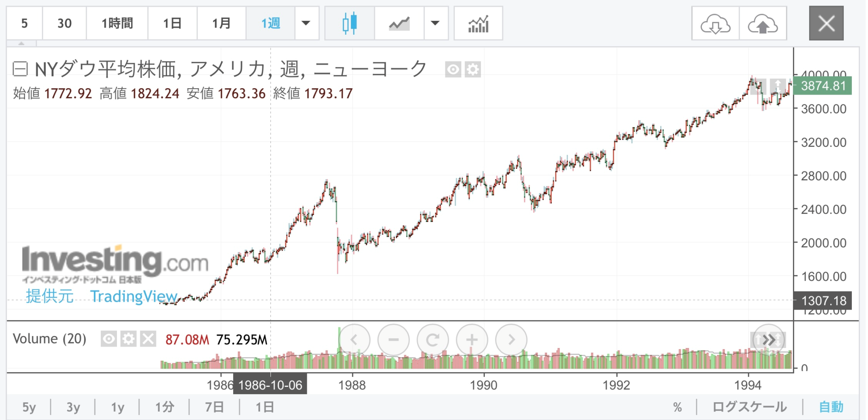Zoom in chart with plus button
Screen dimensions: 868x420
pyautogui.click(x=472, y=340)
